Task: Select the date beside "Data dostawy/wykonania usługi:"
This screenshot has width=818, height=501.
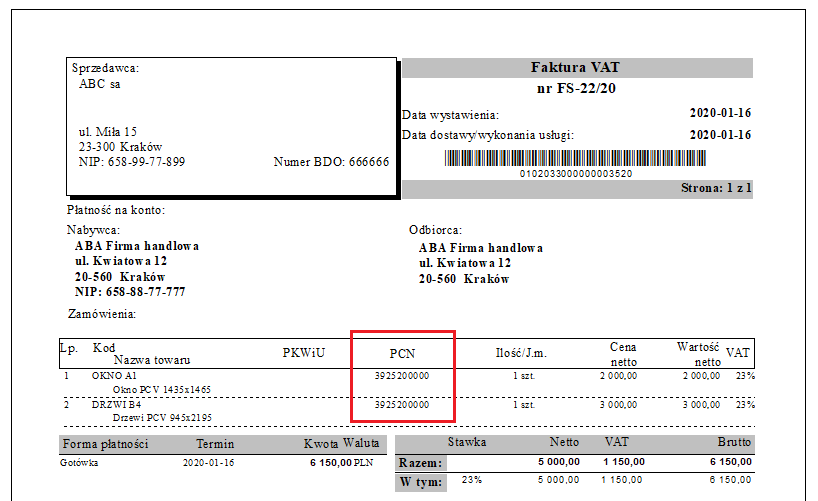Action: click(720, 135)
